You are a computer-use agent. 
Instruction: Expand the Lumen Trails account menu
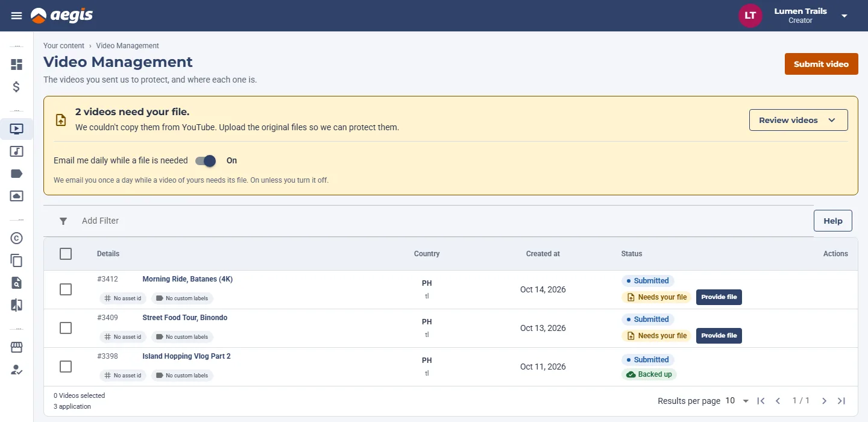pos(844,16)
